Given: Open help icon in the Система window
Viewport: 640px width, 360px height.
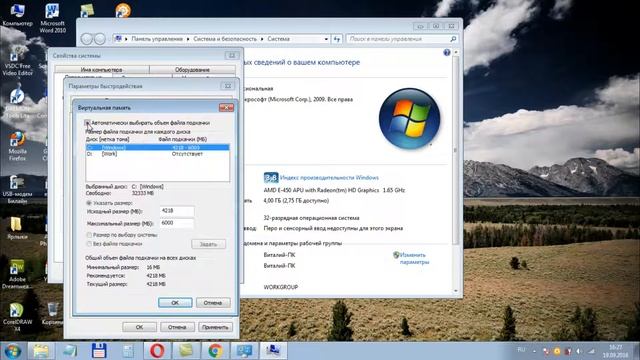Looking at the screenshot, I should (x=447, y=53).
